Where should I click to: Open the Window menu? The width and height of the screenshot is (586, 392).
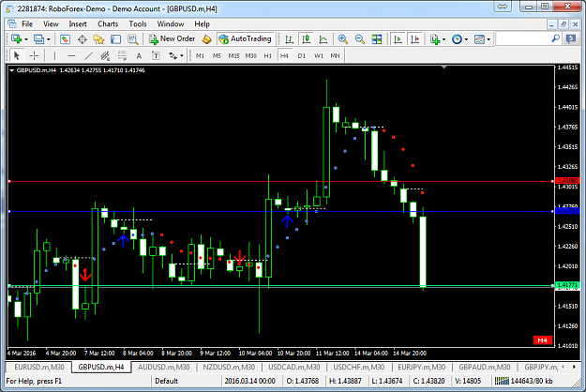tap(171, 24)
